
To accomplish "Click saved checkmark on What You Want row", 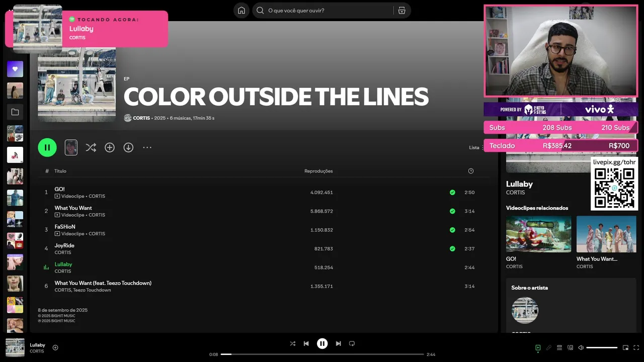I will coord(452,211).
